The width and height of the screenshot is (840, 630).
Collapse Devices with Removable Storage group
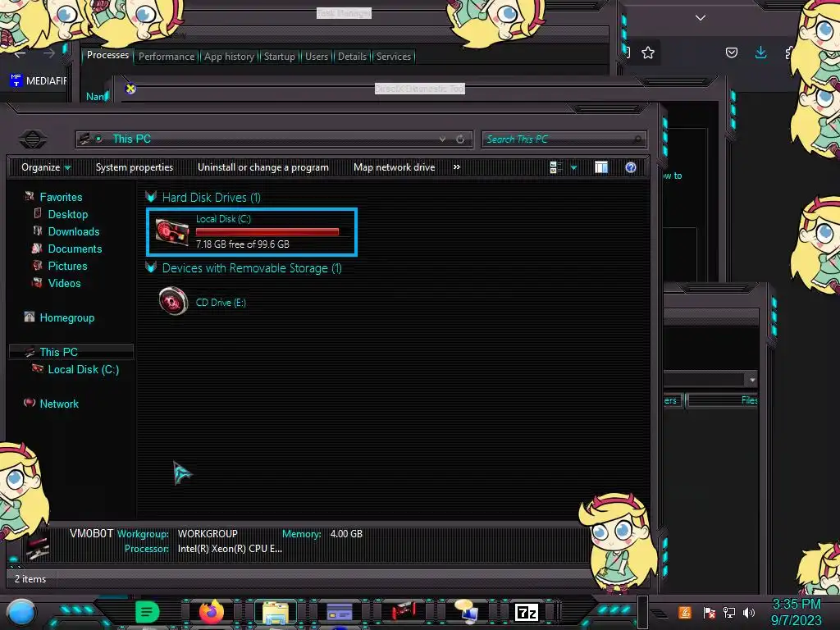[151, 267]
